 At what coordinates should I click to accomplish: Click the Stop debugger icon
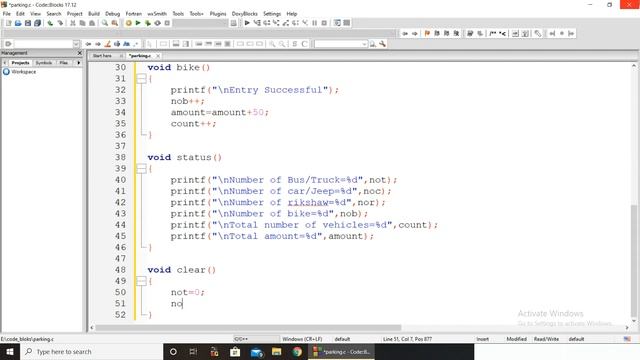324,23
